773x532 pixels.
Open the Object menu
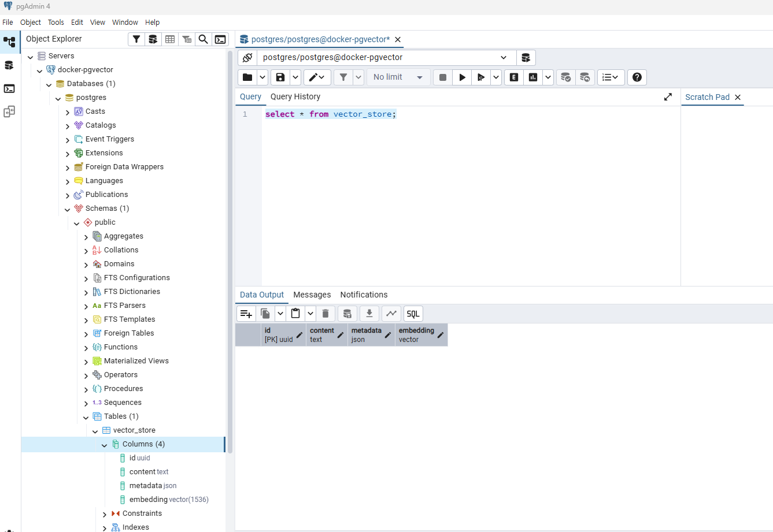coord(31,22)
